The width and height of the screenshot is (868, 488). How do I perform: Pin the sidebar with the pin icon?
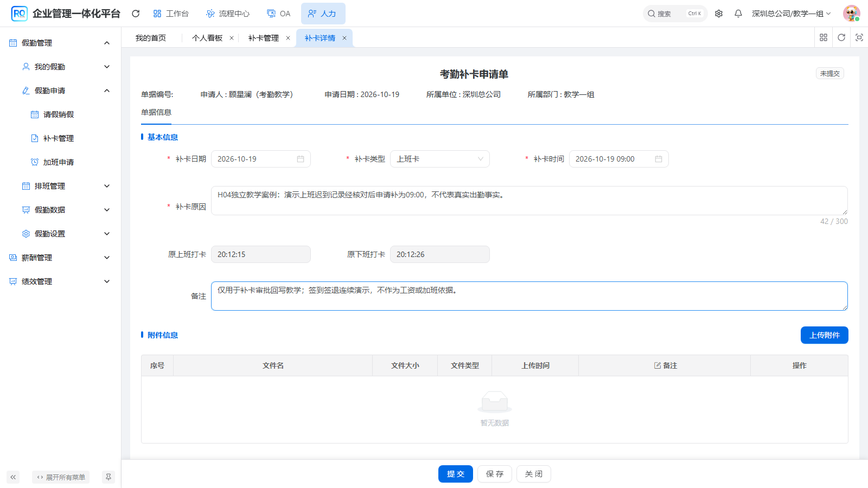[x=108, y=477]
